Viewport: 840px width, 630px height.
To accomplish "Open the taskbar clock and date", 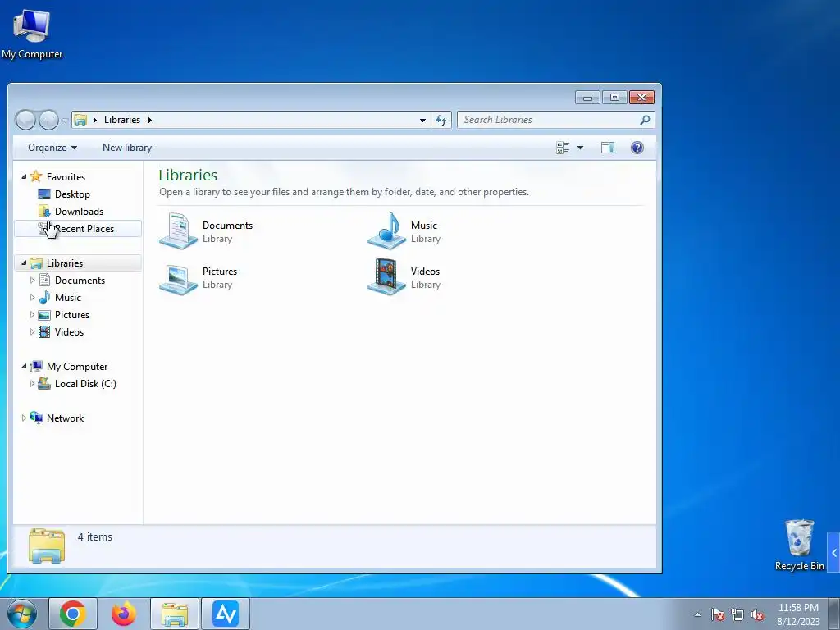I will 798,614.
